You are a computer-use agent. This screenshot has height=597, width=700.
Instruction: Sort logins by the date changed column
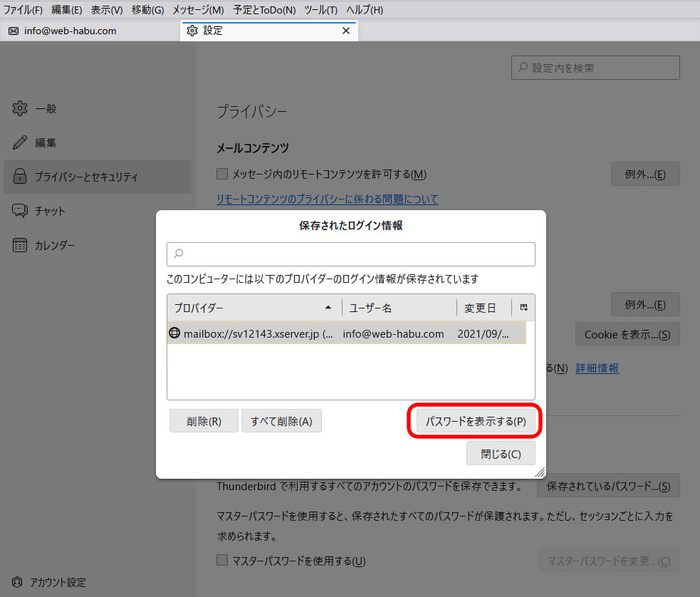tap(484, 308)
